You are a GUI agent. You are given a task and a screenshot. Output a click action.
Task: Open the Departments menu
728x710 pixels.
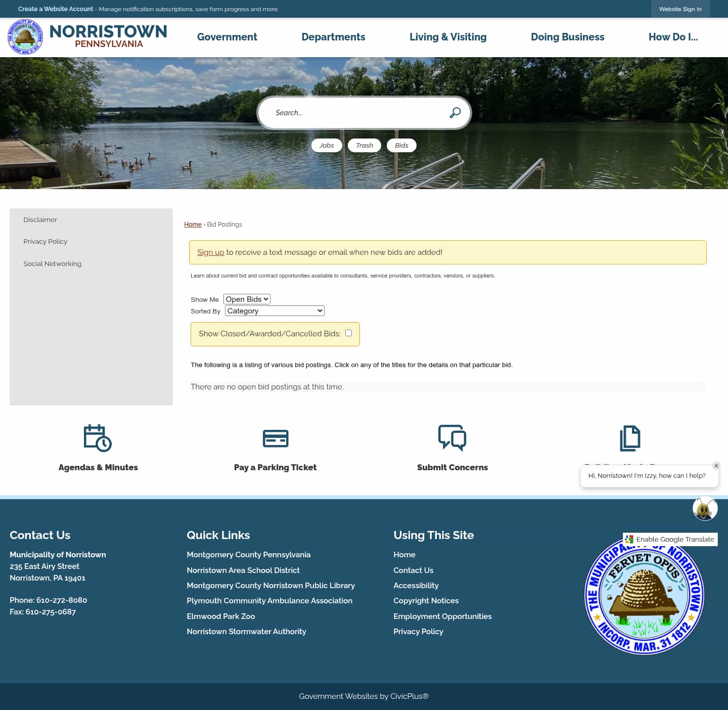(x=333, y=37)
